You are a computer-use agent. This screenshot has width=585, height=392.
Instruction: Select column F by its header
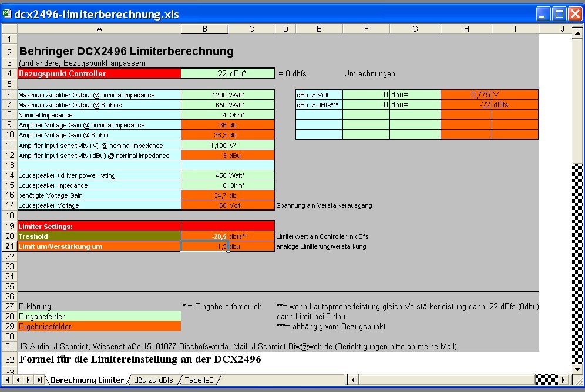coord(366,29)
